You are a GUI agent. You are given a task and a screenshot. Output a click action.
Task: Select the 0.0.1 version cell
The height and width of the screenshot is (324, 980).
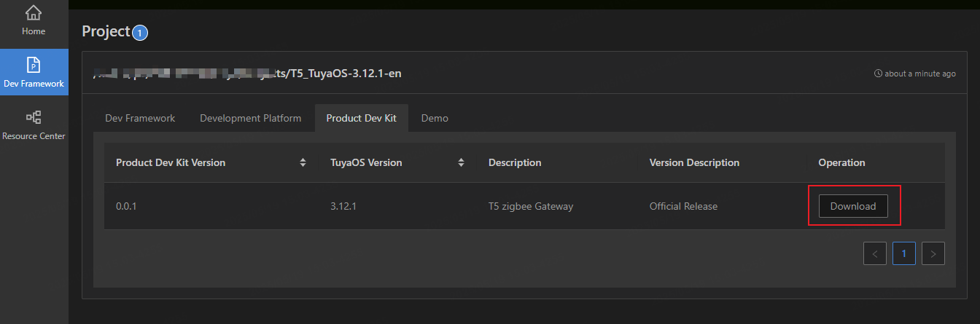point(126,206)
